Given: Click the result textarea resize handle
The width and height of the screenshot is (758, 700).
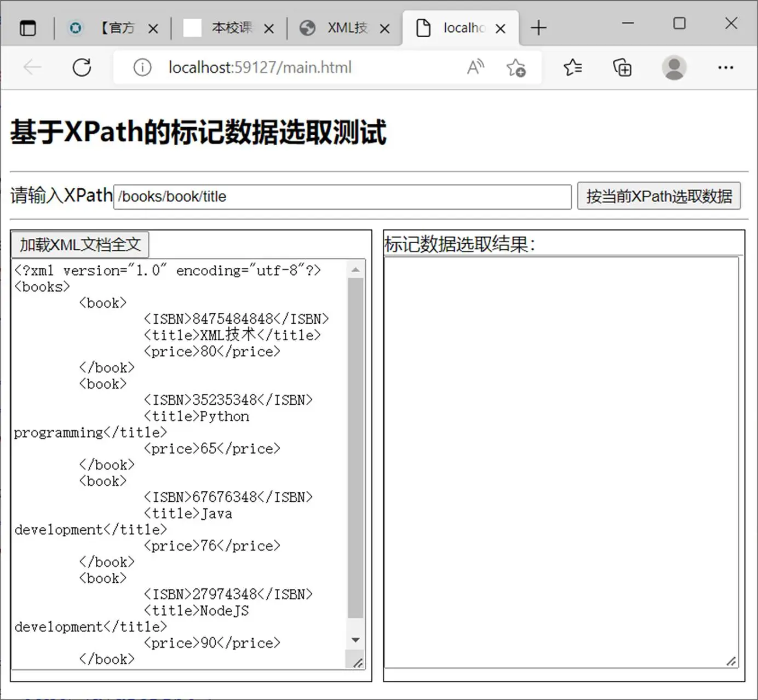Looking at the screenshot, I should 731,662.
